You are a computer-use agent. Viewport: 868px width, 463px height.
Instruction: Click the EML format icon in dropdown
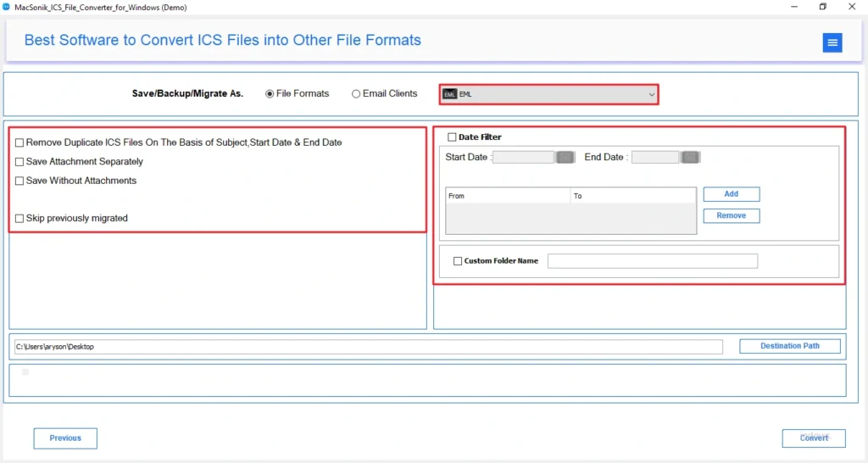pyautogui.click(x=449, y=94)
